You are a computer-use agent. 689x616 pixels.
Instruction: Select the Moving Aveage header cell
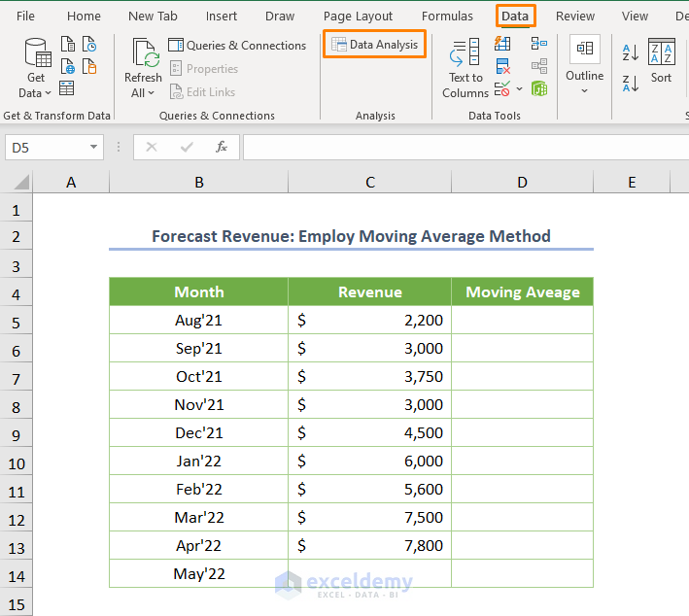[x=522, y=291]
